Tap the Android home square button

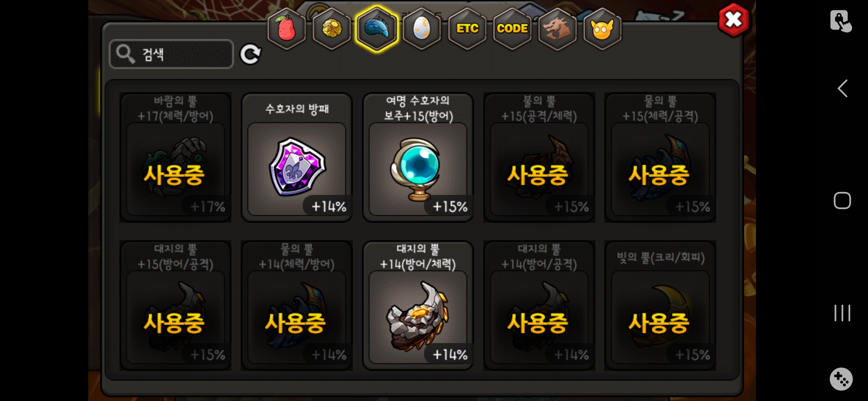(842, 200)
